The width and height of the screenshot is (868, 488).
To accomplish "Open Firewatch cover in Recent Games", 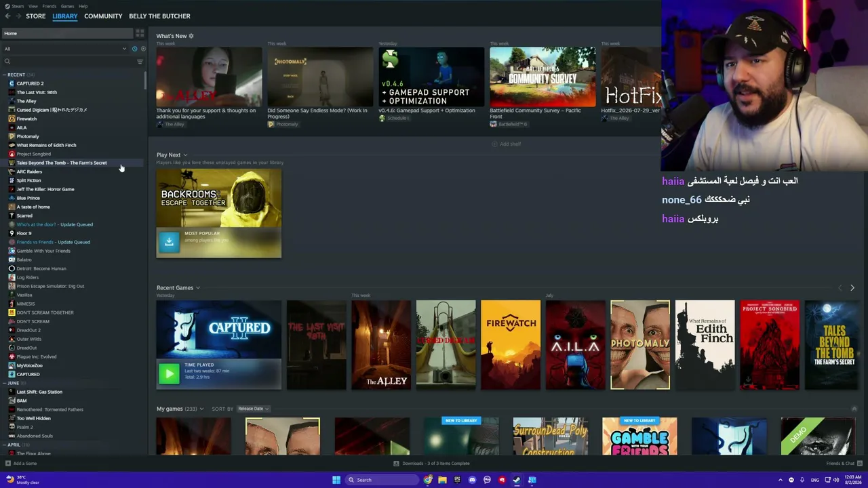I will (511, 345).
